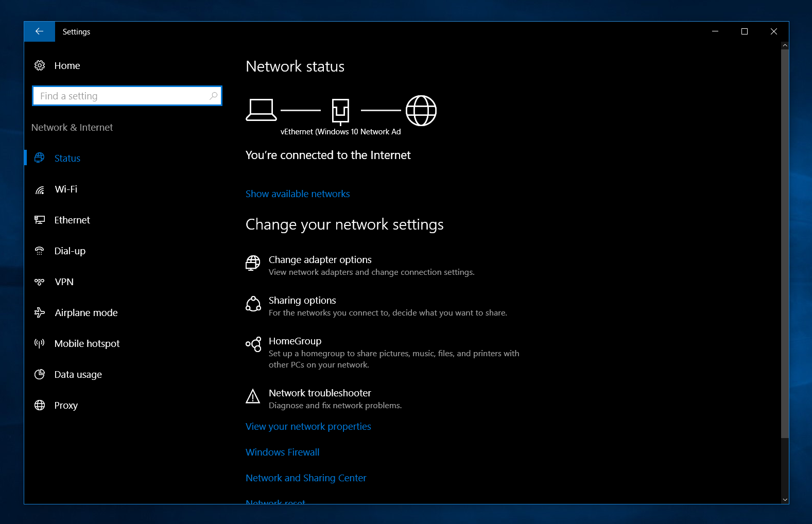
Task: Close the Settings window
Action: click(x=773, y=31)
